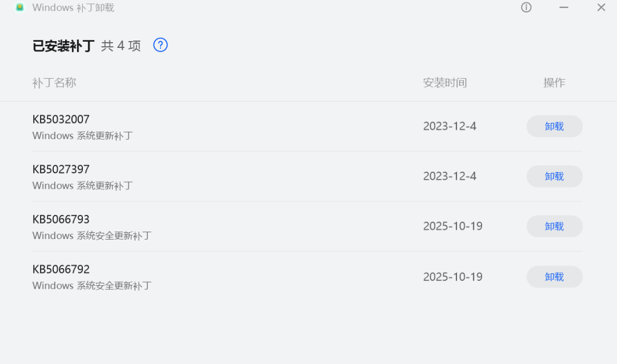The width and height of the screenshot is (617, 364).
Task: Select the KB5066792 patch name
Action: [61, 269]
